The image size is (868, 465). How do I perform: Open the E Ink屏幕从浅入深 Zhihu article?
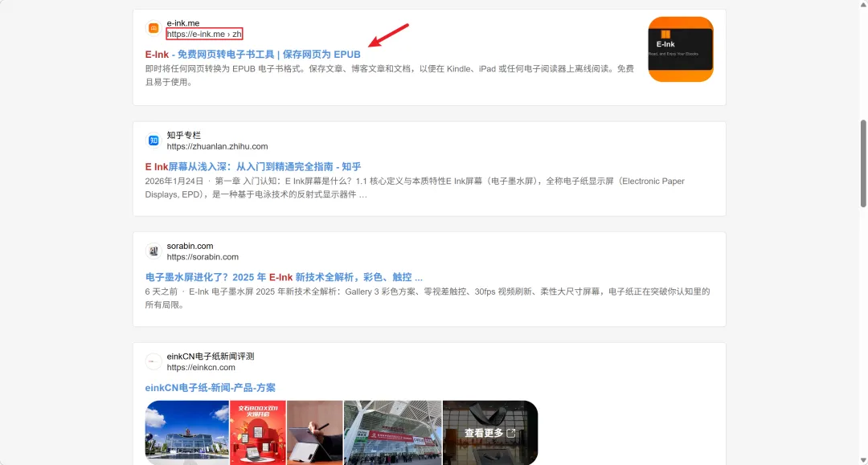[253, 166]
